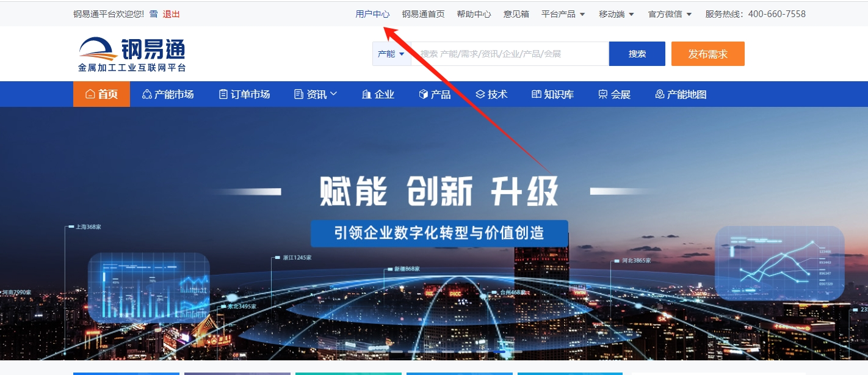Expand the 平台产品 dropdown
This screenshot has width=868, height=375.
pos(563,14)
